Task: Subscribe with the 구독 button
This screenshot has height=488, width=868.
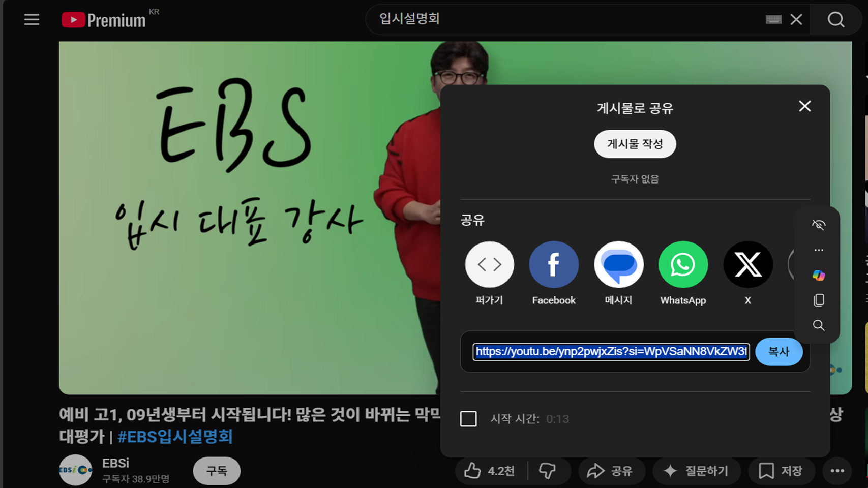Action: (x=217, y=471)
